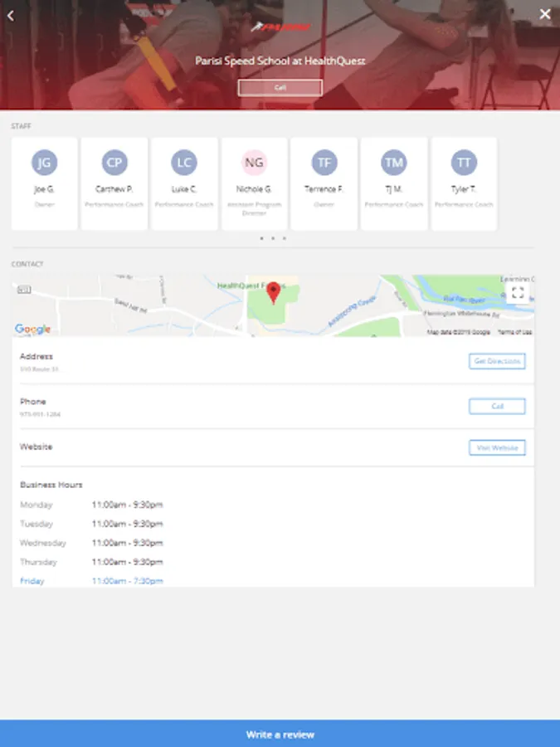Tap the Call button in the header
560x747 pixels.
pyautogui.click(x=280, y=88)
